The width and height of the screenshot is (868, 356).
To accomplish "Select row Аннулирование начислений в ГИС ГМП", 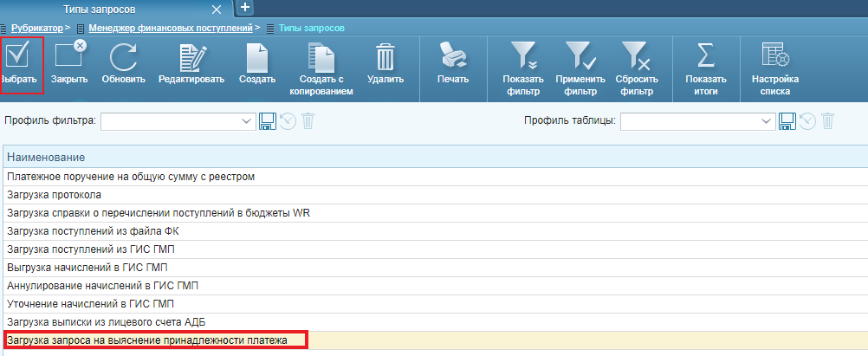I will (x=434, y=286).
